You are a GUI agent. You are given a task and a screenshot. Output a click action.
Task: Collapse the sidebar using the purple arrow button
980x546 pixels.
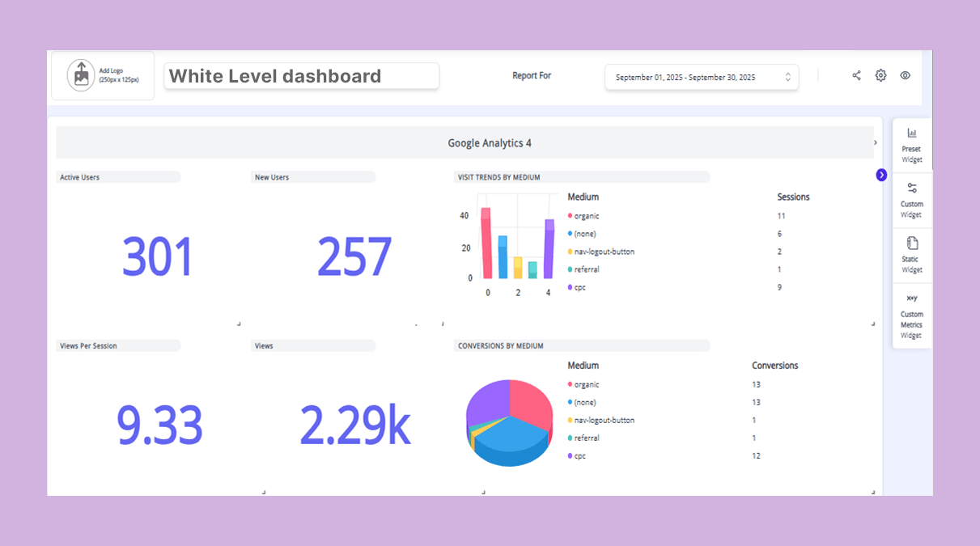[x=881, y=175]
